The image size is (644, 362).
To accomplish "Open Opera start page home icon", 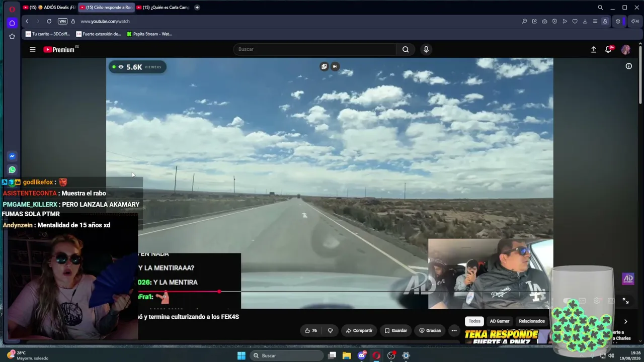I will (12, 23).
